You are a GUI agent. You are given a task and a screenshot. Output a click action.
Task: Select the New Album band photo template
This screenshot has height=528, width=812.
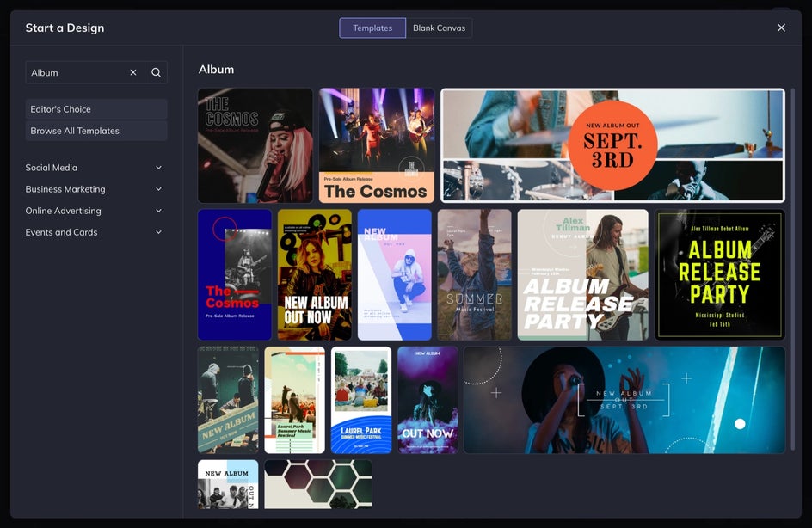228,484
